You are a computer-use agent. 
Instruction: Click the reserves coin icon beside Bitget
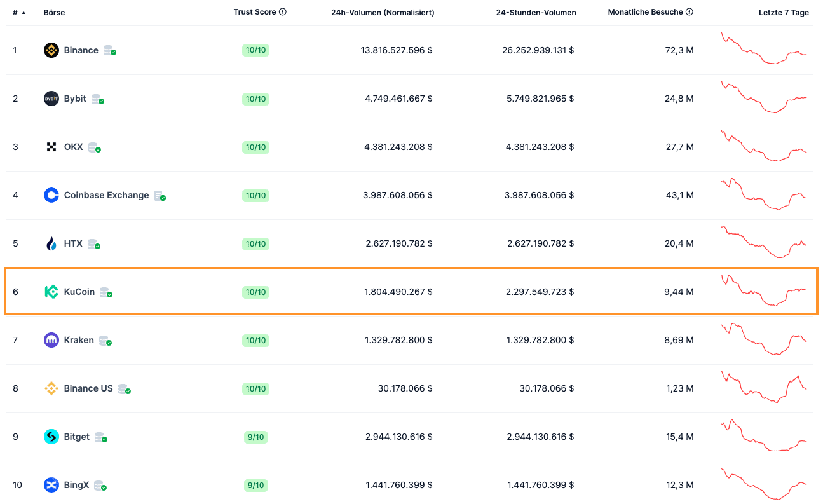[x=100, y=437]
